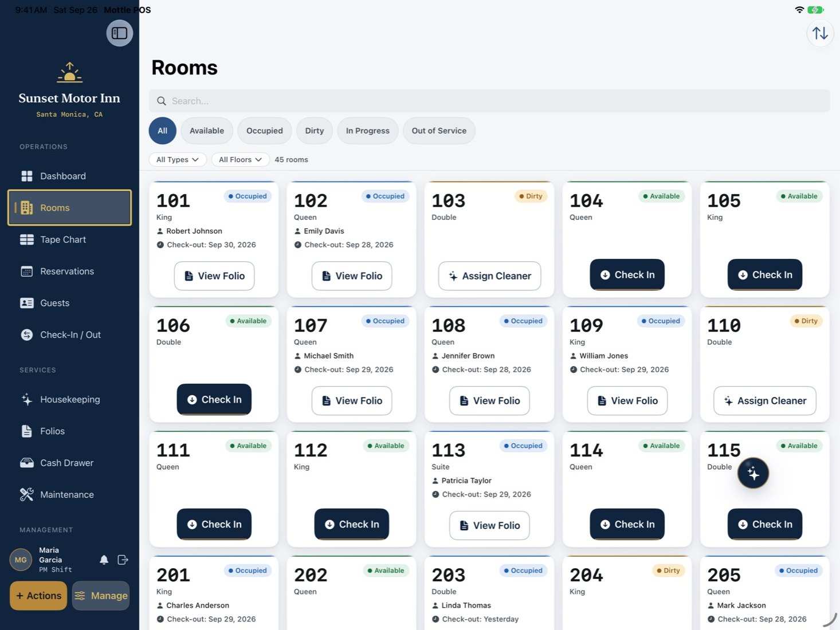The image size is (840, 630).
Task: Check In to room 106
Action: click(x=214, y=400)
